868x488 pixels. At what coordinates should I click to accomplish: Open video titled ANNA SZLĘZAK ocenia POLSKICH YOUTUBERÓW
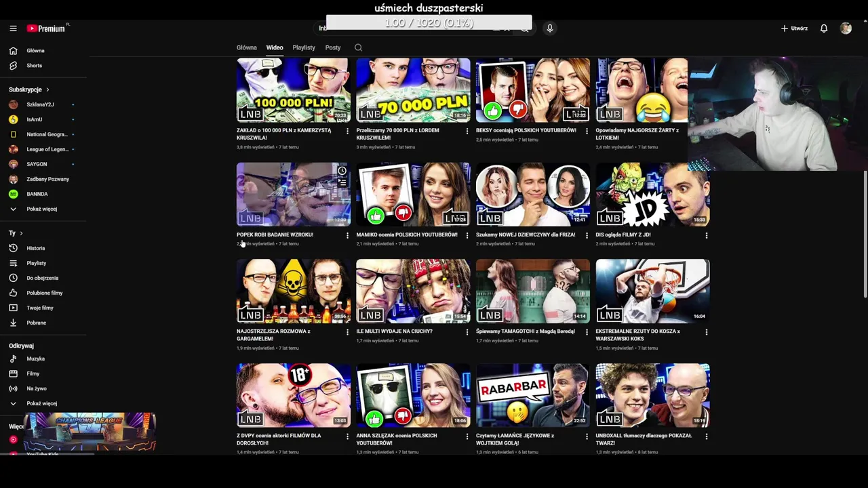click(x=397, y=439)
